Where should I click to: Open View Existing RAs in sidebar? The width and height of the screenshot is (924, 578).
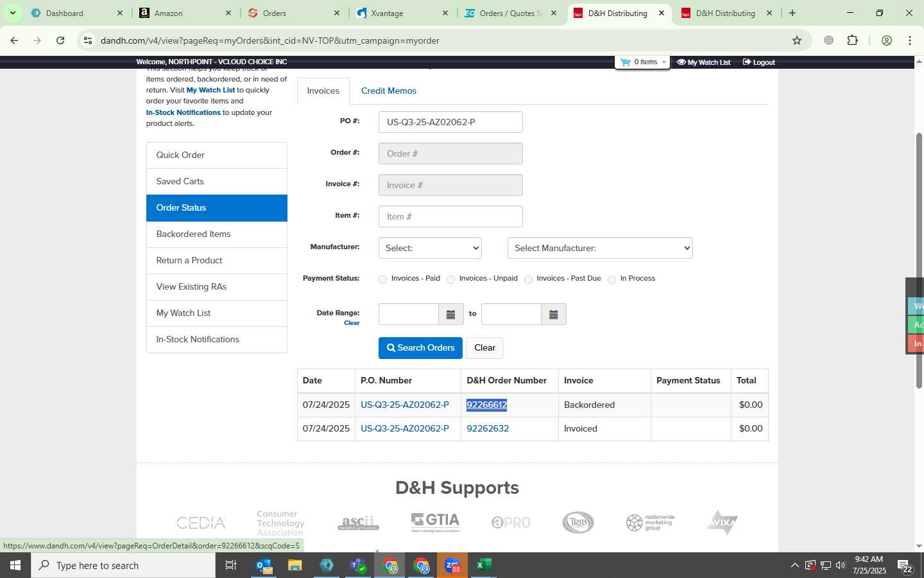[217, 287]
